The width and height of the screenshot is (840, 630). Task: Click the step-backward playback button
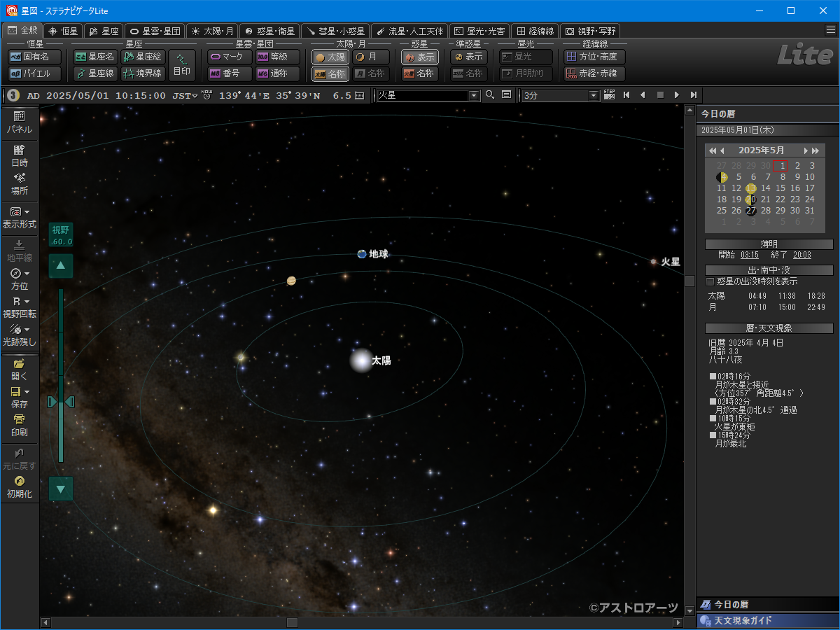(626, 95)
